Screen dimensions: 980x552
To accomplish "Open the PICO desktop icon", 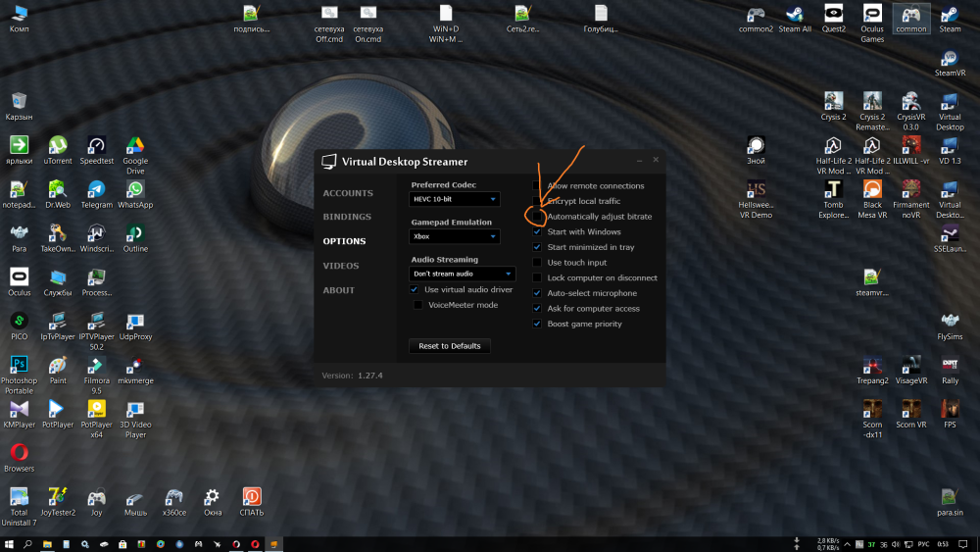I will pyautogui.click(x=19, y=326).
